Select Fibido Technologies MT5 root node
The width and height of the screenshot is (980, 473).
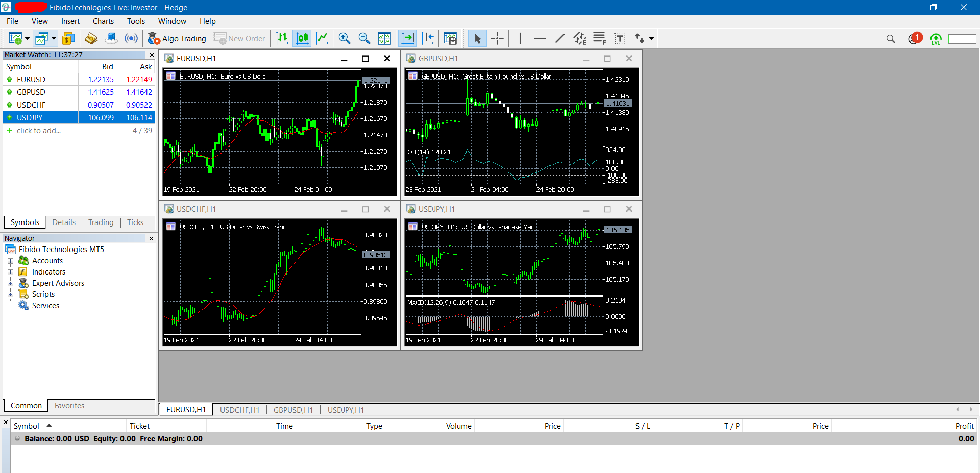click(61, 250)
